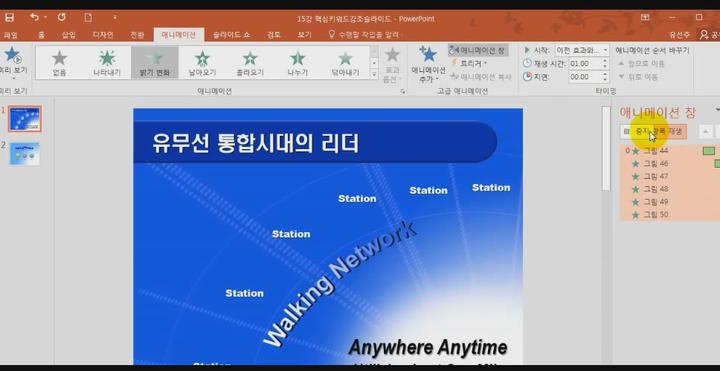Open the Customize Quick Access Toolbar dropdown
Viewport: 720px width, 371px height.
click(114, 18)
